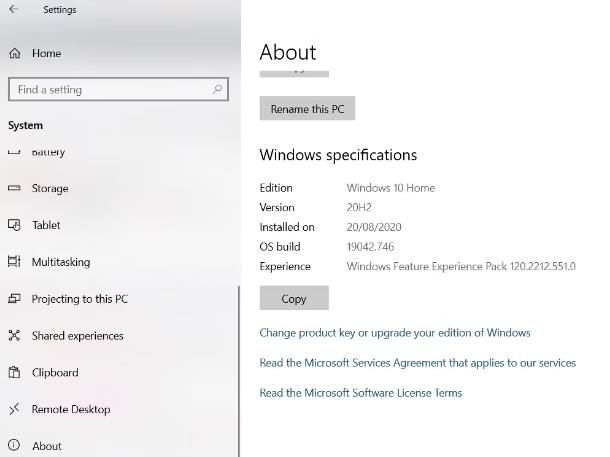The height and width of the screenshot is (457, 610).
Task: Focus the Find a setting search field
Action: (x=118, y=89)
